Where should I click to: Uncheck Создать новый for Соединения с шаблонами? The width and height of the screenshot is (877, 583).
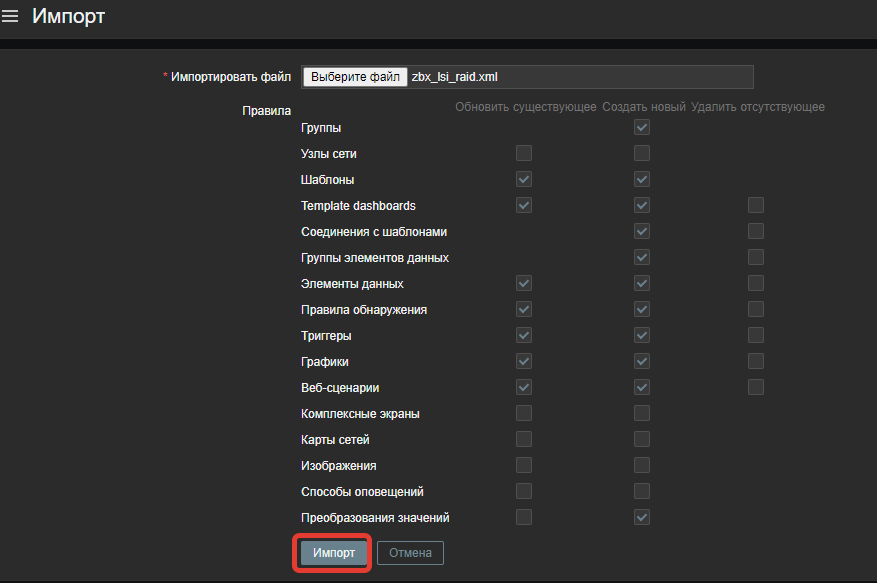click(x=642, y=232)
